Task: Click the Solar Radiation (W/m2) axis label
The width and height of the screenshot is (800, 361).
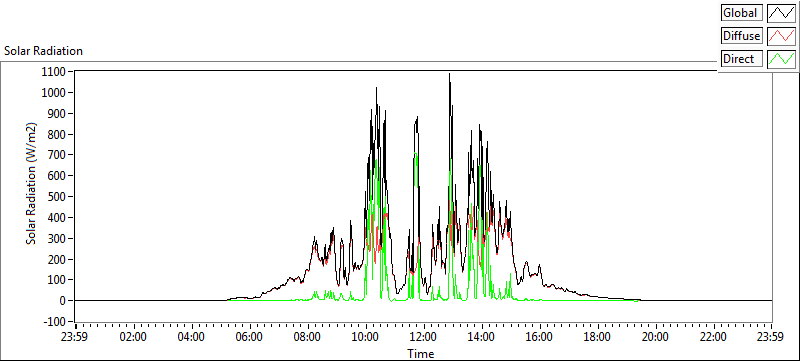Action: pos(32,183)
